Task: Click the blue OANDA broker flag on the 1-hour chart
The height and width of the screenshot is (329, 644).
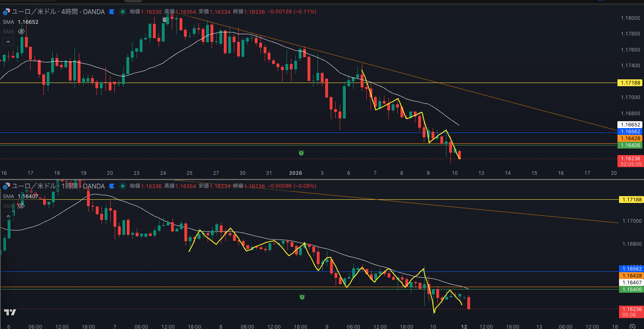Action: click(112, 186)
